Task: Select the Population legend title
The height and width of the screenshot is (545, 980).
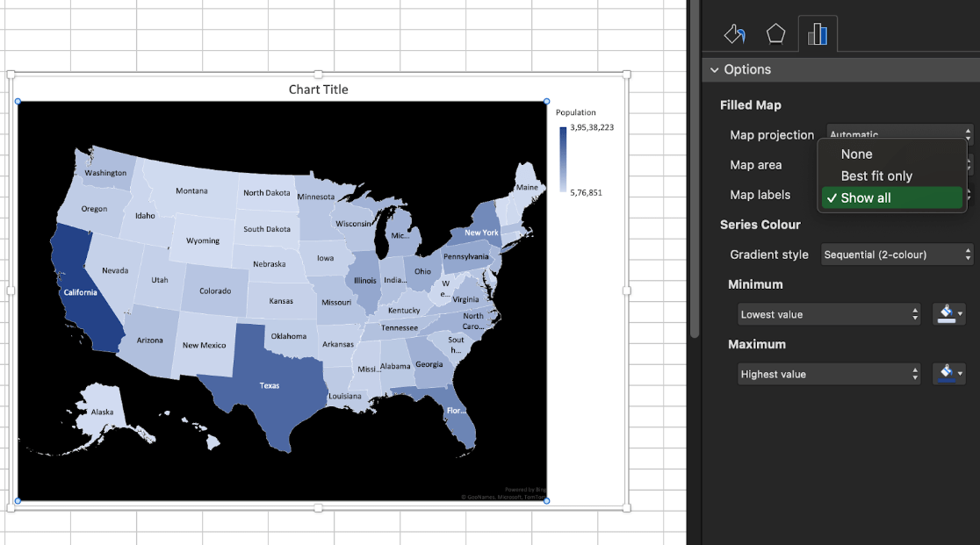Action: click(x=576, y=112)
